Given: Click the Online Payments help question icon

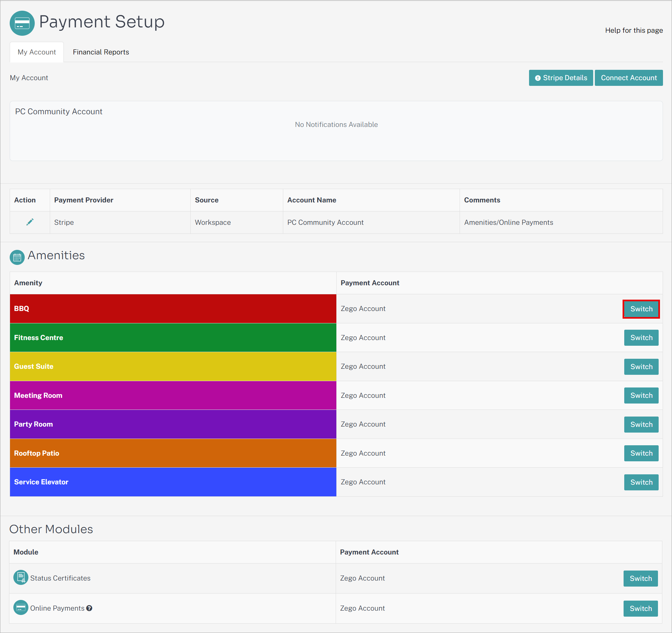Looking at the screenshot, I should click(x=89, y=608).
